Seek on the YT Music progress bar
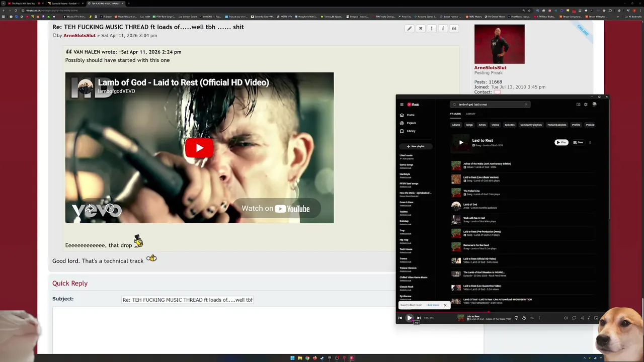This screenshot has height=362, width=644. tap(502, 312)
